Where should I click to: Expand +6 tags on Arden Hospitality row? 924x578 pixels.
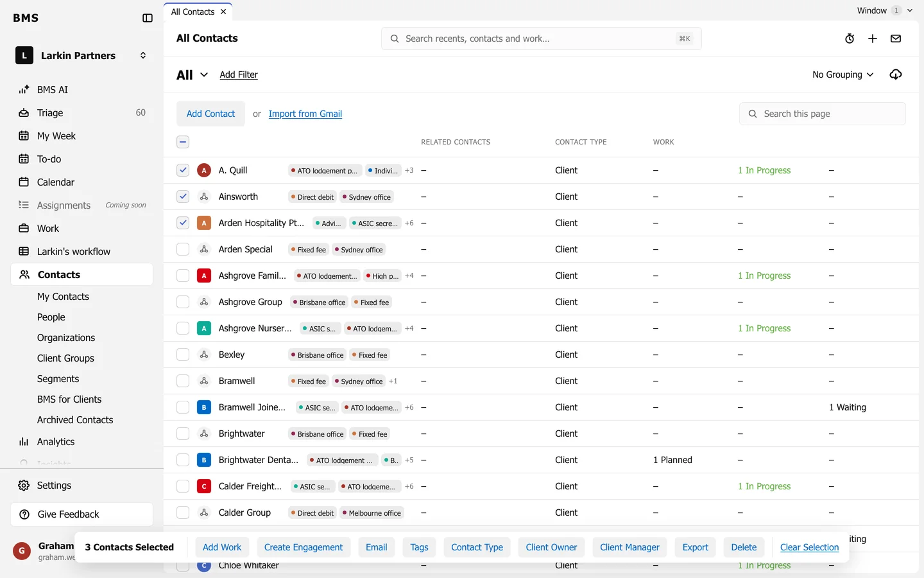point(409,223)
